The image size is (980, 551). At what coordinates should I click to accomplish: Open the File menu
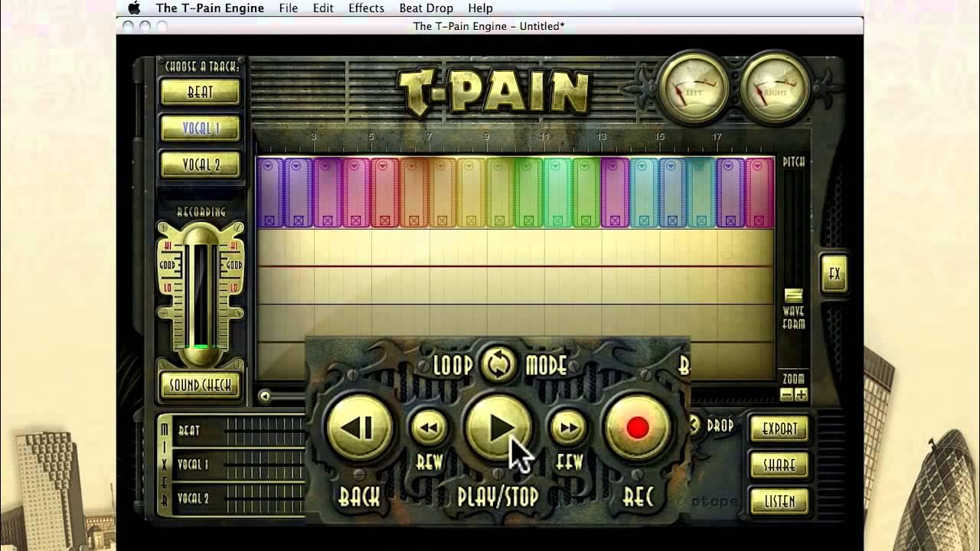pyautogui.click(x=289, y=8)
